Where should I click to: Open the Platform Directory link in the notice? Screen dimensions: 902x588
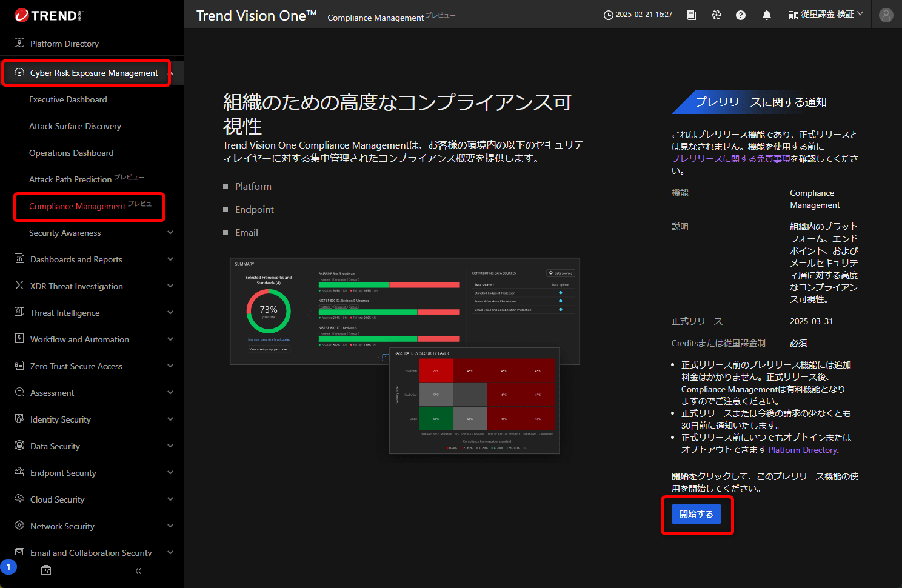pos(803,450)
